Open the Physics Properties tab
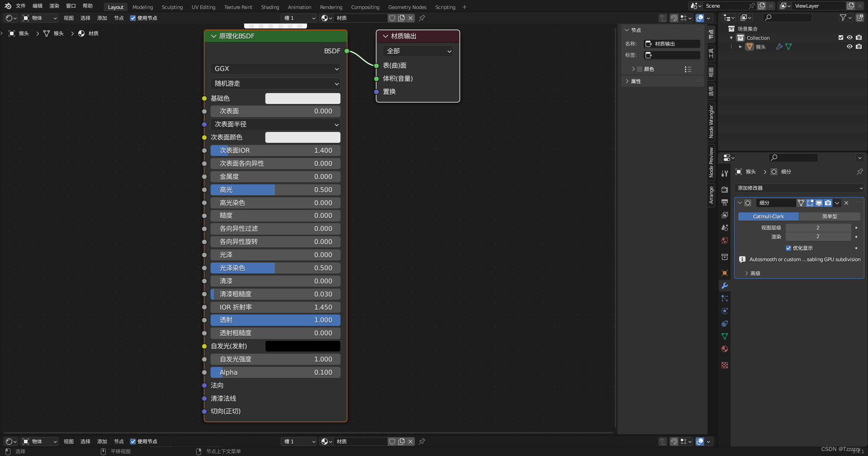This screenshot has height=456, width=868. (x=724, y=311)
